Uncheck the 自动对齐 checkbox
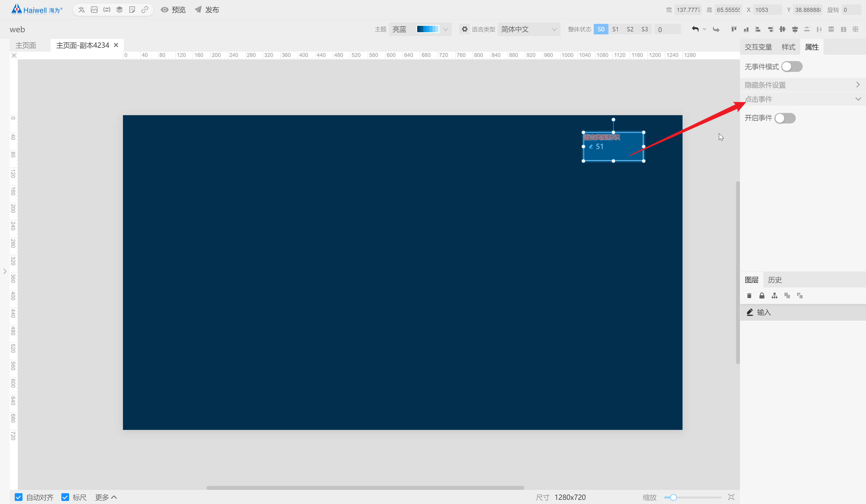The width and height of the screenshot is (866, 504). (19, 497)
